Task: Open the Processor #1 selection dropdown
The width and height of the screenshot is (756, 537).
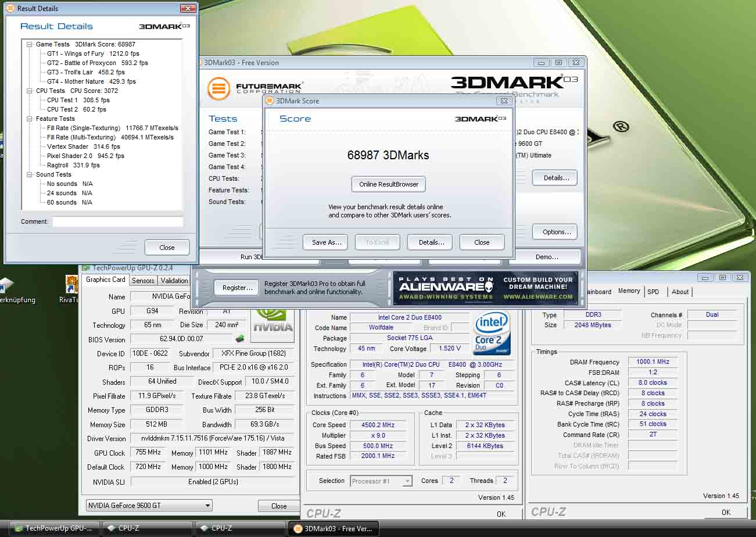Action: pos(381,481)
